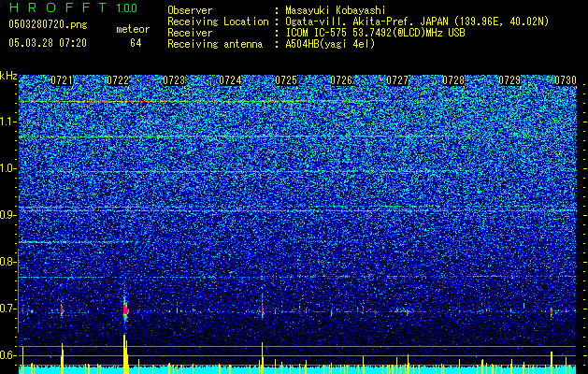The width and height of the screenshot is (588, 374).
Task: Click the 1.1 frequency axis label
Action: [x=8, y=122]
